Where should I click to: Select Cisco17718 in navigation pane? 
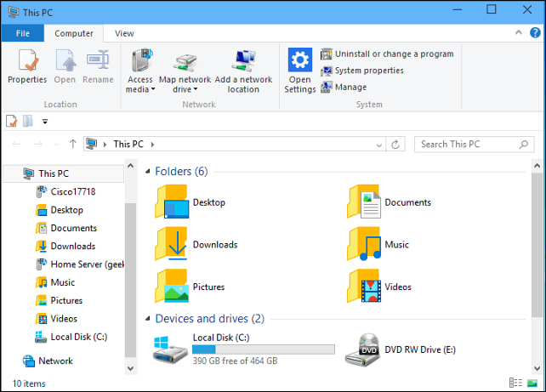(x=65, y=191)
